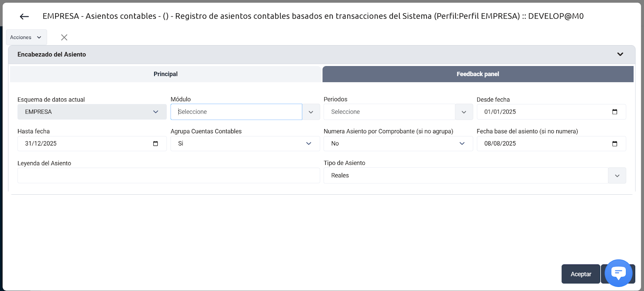Viewport: 644px width, 291px height.
Task: Open the Fecha base del asiento calendar icon
Action: pos(615,143)
